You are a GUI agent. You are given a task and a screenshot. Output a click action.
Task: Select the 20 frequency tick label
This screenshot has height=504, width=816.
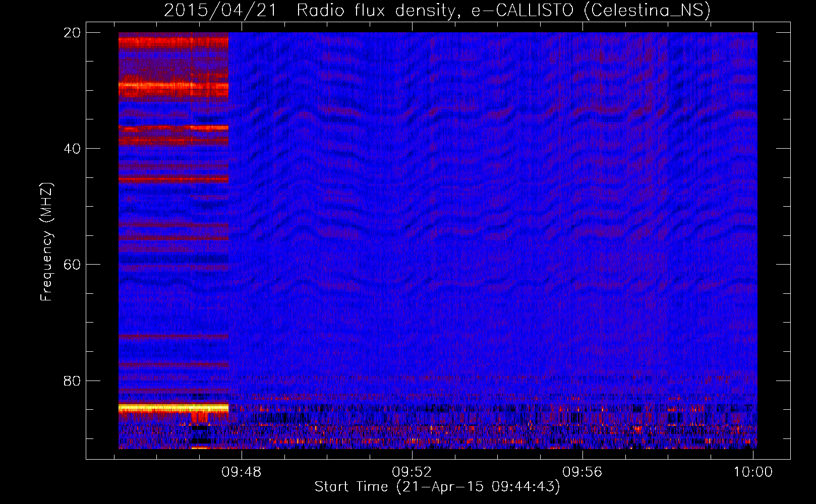point(72,33)
